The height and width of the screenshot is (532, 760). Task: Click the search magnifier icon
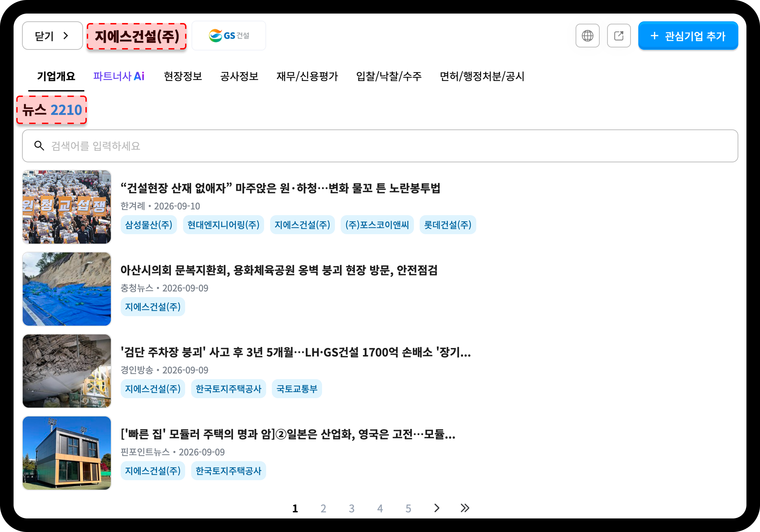click(39, 145)
